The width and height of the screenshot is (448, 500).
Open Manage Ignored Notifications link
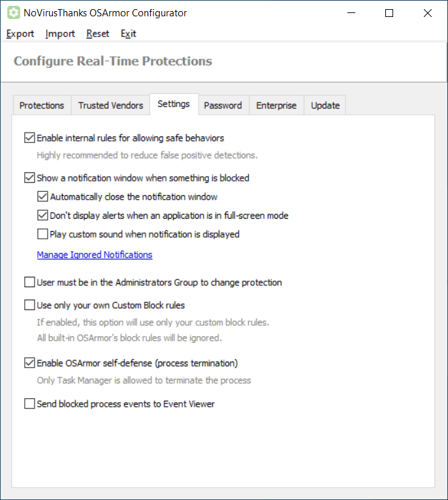click(95, 255)
